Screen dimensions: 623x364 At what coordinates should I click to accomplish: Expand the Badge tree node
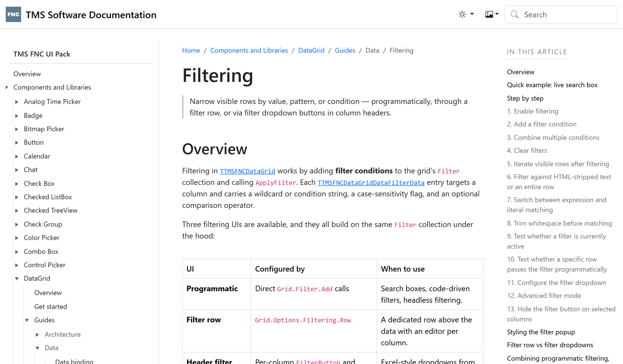[x=17, y=116]
